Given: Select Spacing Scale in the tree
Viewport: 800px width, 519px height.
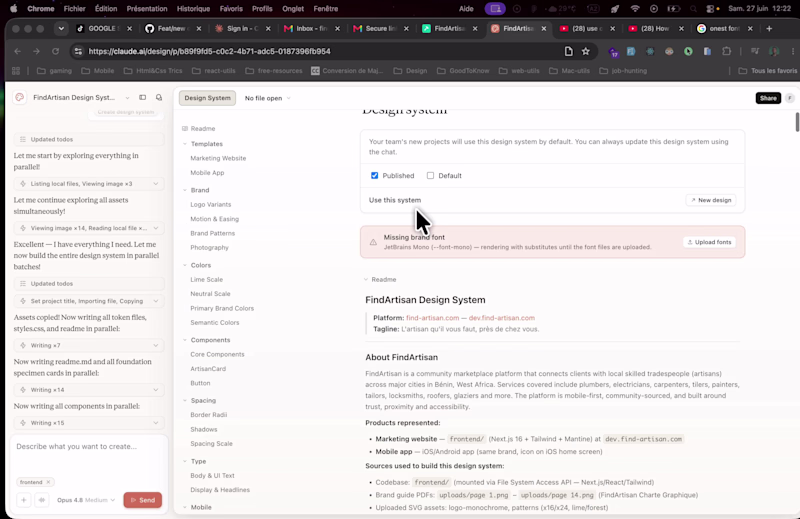Looking at the screenshot, I should point(212,443).
